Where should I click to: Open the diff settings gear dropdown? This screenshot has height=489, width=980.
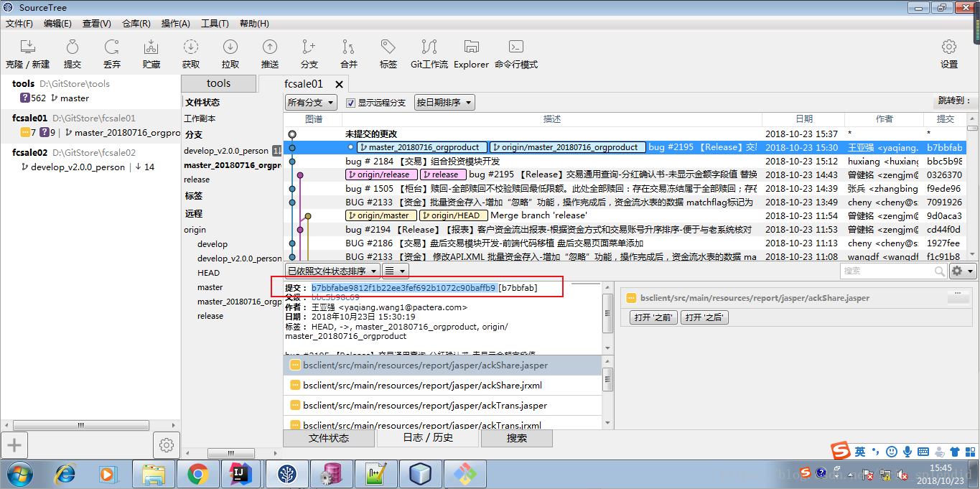[962, 271]
